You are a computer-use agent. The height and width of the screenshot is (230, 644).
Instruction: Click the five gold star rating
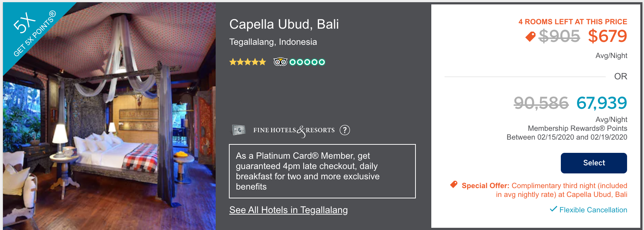(x=247, y=62)
